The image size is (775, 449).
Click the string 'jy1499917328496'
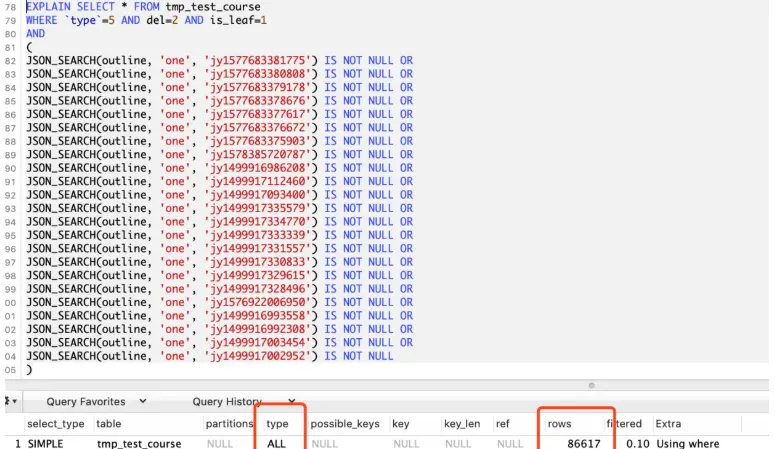[258, 289]
